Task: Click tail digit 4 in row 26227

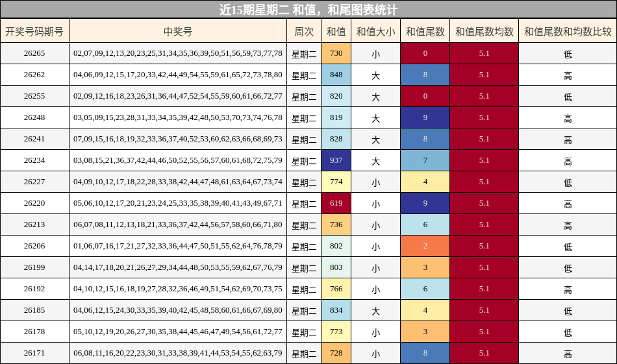Action: (425, 182)
